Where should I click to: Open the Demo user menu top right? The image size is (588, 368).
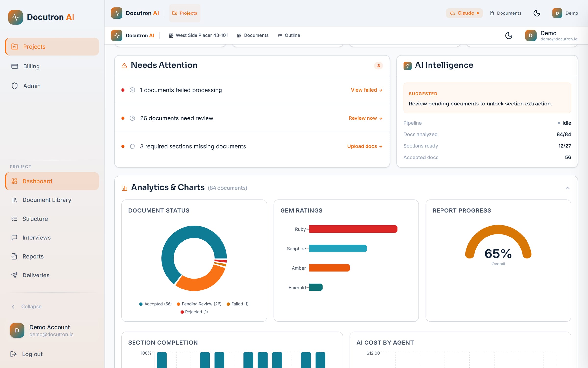565,13
